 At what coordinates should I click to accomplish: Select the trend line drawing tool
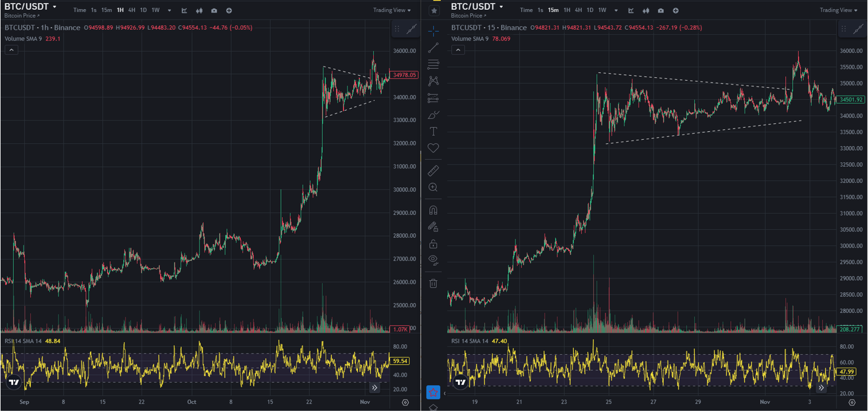(433, 48)
